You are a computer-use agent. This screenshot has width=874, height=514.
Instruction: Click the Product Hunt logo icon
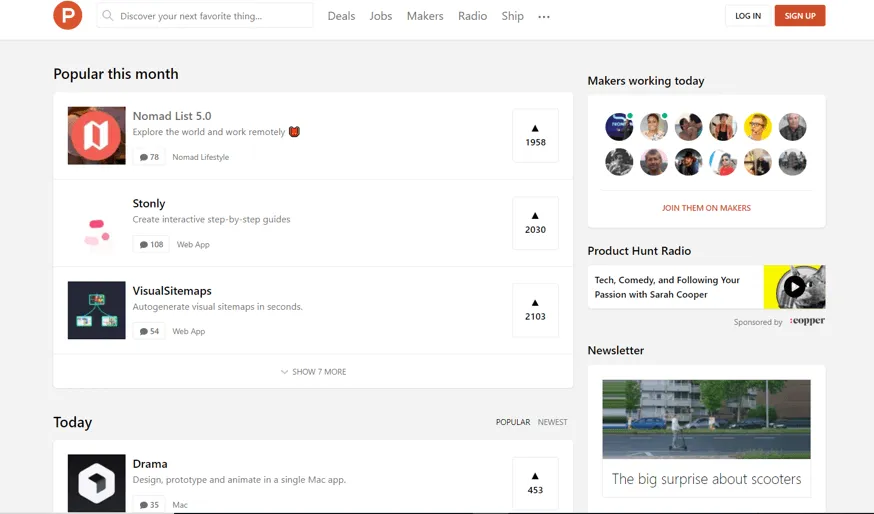coord(68,15)
